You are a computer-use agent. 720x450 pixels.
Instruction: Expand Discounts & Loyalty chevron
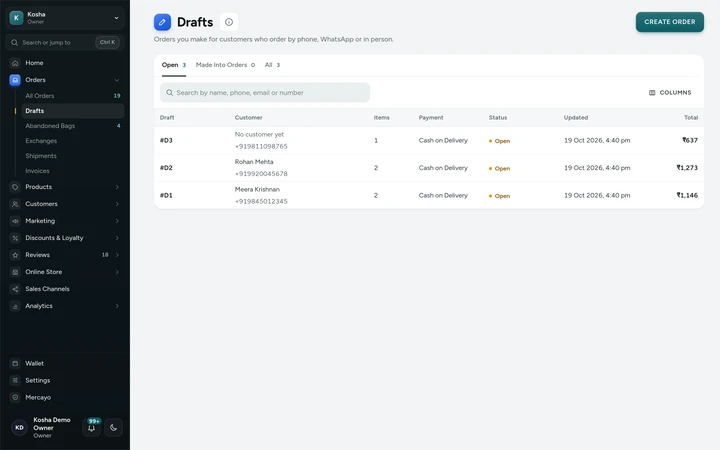117,238
